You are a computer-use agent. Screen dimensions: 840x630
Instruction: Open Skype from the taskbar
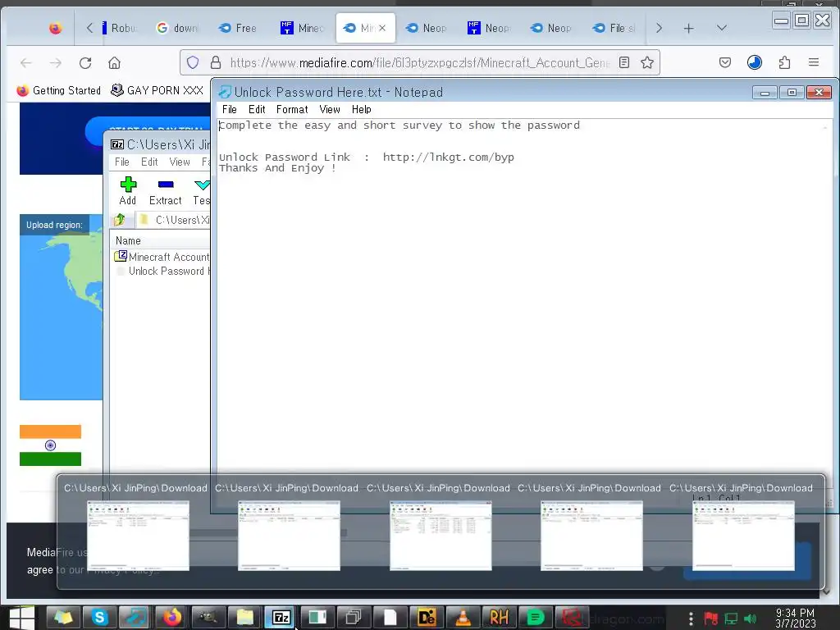(99, 618)
